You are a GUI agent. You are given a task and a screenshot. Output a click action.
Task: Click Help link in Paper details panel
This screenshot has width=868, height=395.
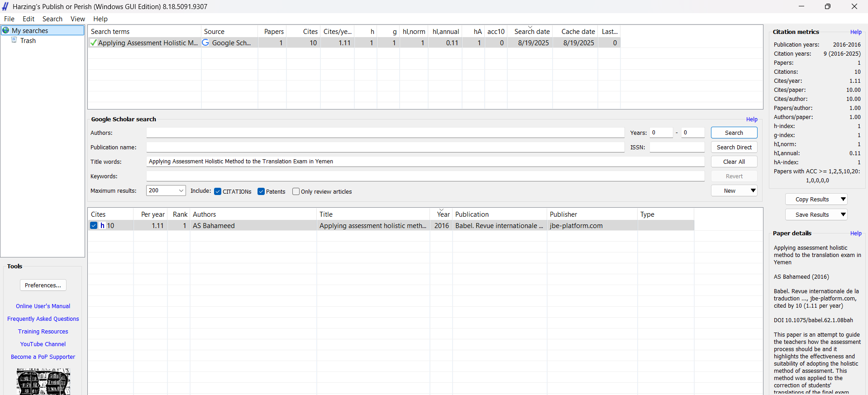coord(856,233)
